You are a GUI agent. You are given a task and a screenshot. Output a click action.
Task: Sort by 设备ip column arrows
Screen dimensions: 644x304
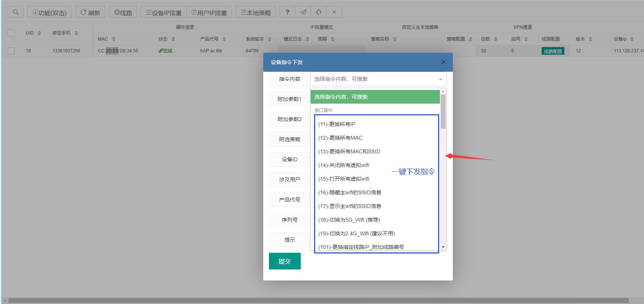click(632, 39)
